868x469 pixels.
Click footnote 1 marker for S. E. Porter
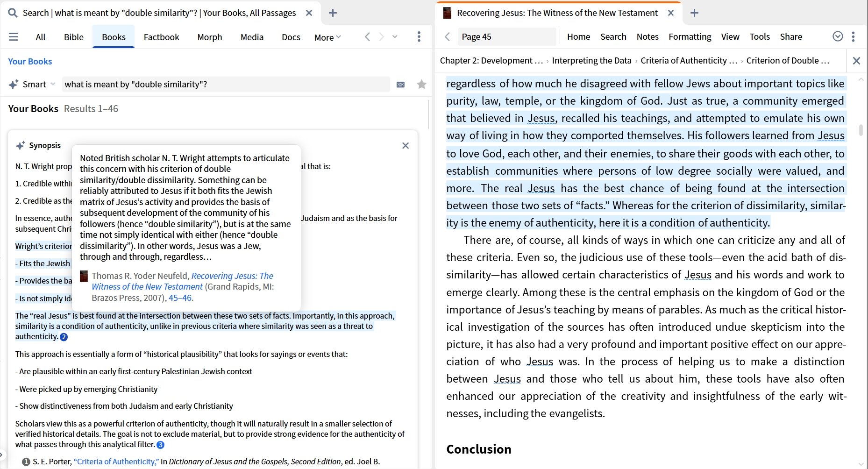(26, 462)
